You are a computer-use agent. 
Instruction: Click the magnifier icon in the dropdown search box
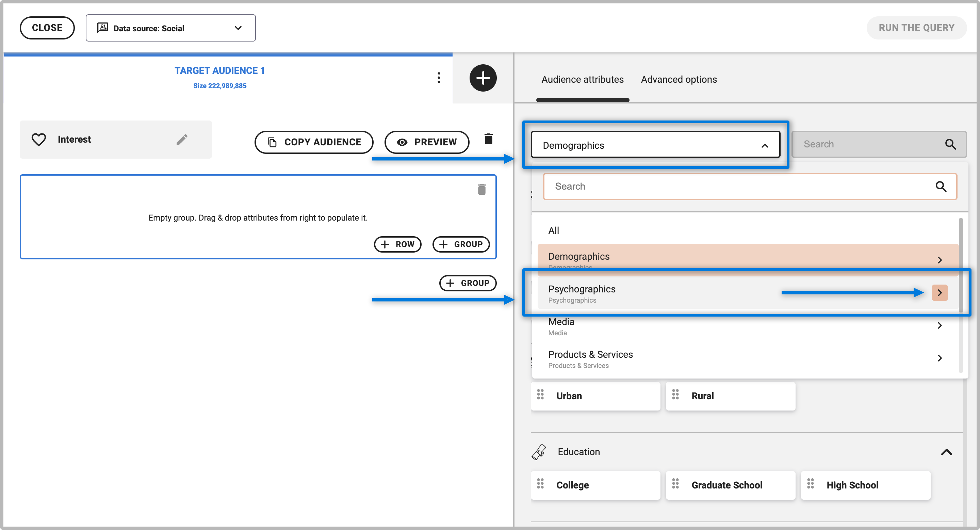tap(941, 187)
